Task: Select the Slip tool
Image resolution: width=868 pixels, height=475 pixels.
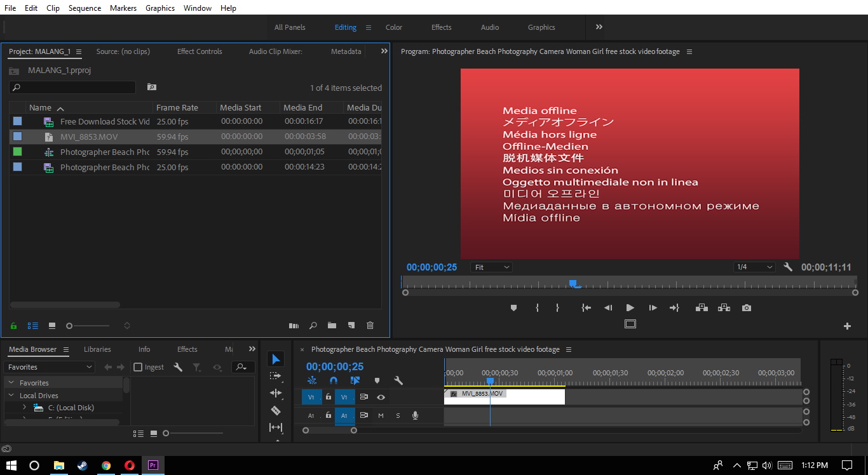Action: (x=276, y=427)
